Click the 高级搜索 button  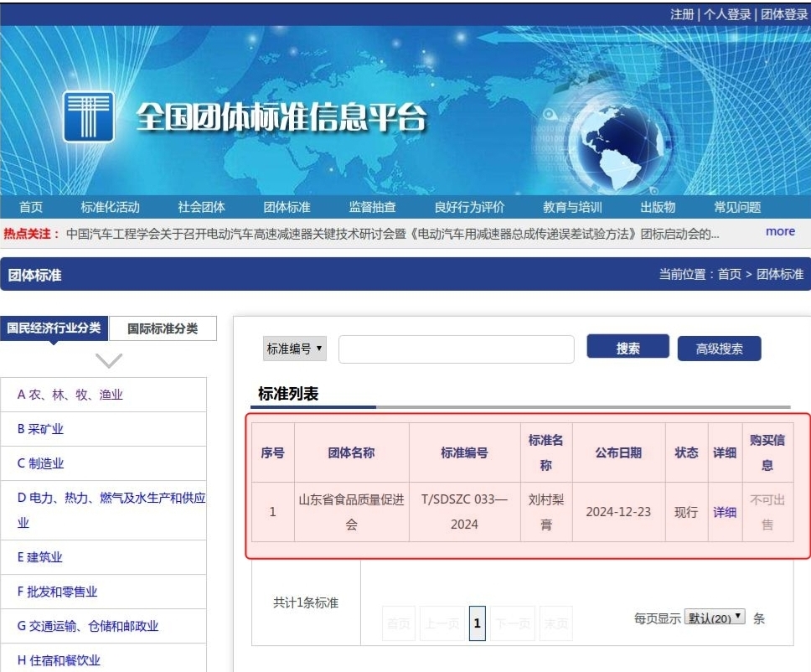point(720,349)
